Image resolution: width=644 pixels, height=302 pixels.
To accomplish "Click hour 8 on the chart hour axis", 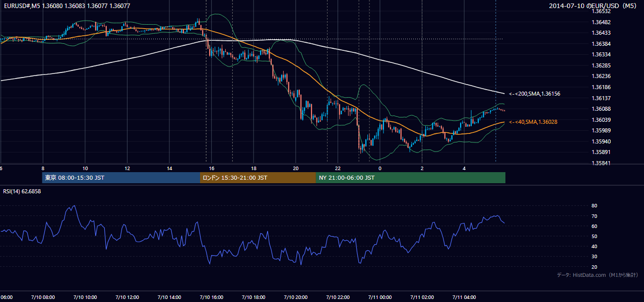I will point(43,168).
